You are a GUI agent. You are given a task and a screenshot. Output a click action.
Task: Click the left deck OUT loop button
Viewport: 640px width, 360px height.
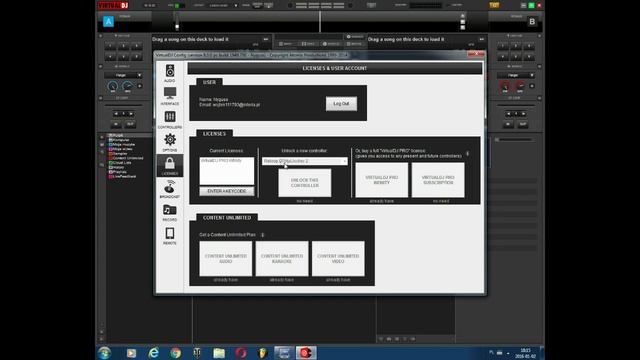pos(130,124)
